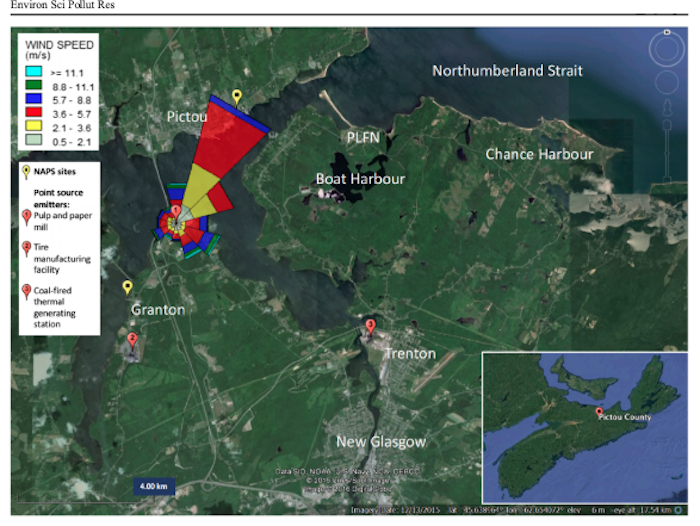
Task: Click the New Glasgow map label
Action: tap(381, 441)
